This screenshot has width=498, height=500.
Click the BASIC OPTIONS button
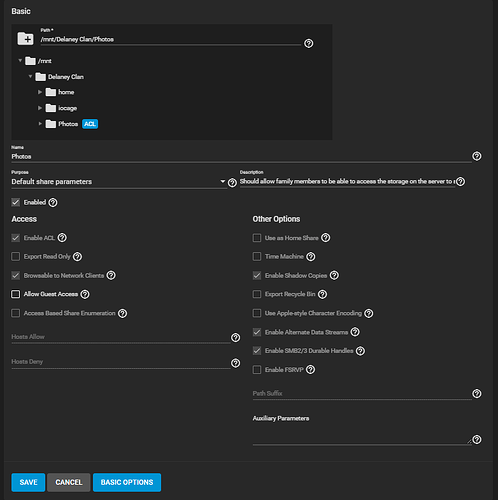pos(127,482)
